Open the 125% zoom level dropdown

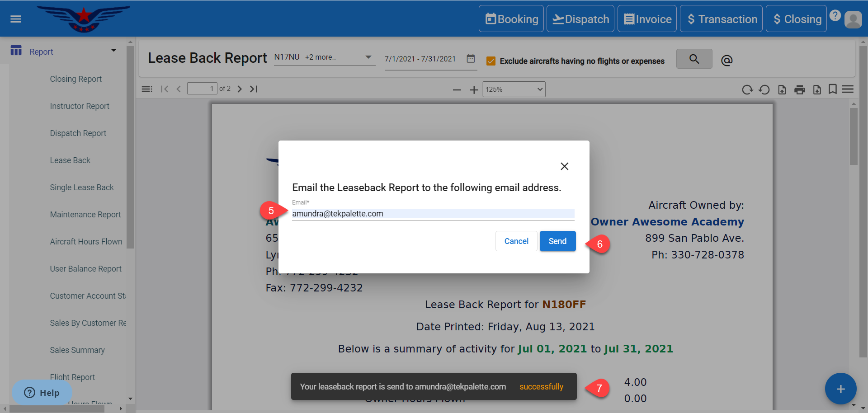(514, 89)
